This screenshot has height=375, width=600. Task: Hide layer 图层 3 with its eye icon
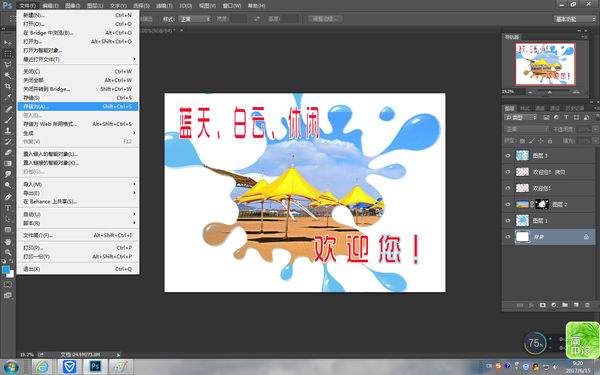(508, 155)
